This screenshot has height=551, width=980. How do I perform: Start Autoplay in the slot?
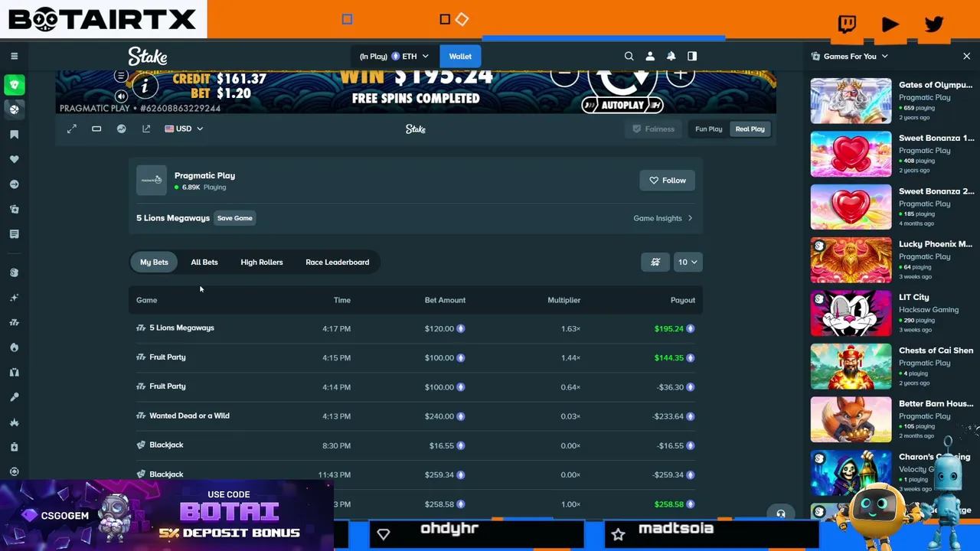622,105
